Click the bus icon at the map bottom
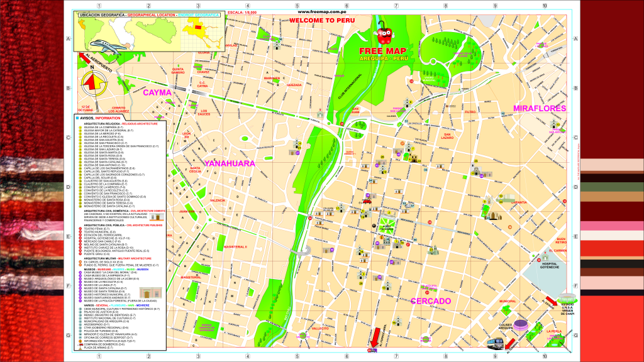 (497, 343)
